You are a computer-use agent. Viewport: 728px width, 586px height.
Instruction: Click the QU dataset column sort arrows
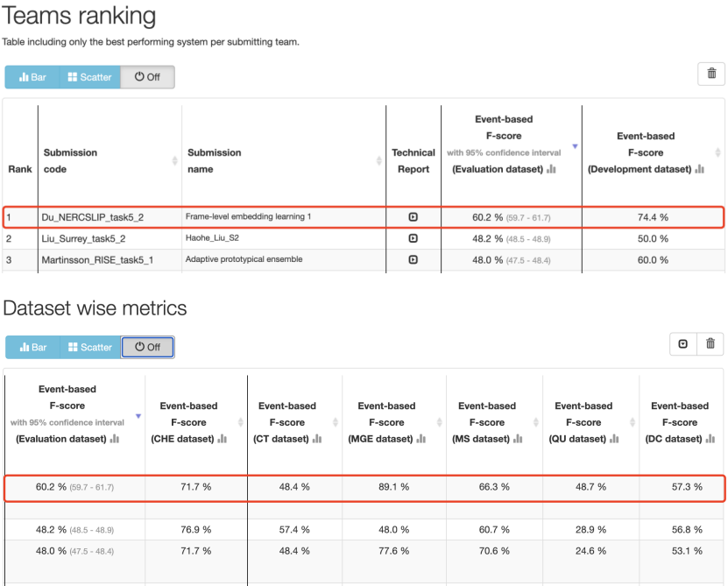[x=631, y=422]
